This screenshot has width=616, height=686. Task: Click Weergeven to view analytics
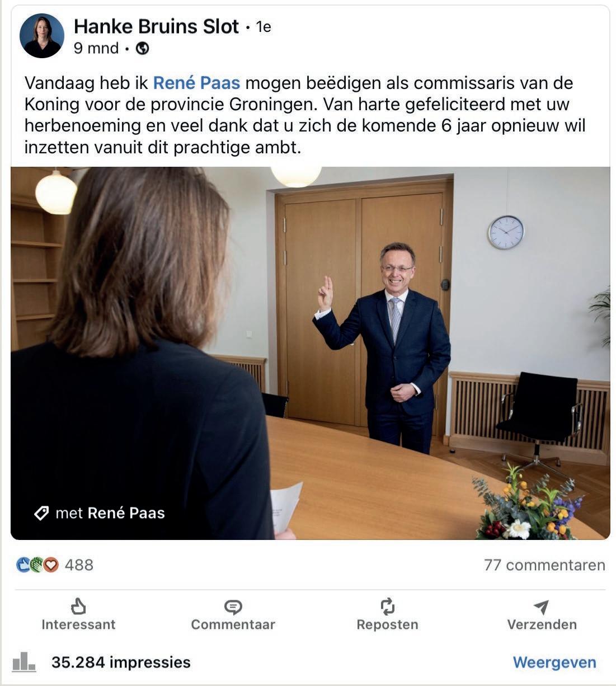pos(554,662)
